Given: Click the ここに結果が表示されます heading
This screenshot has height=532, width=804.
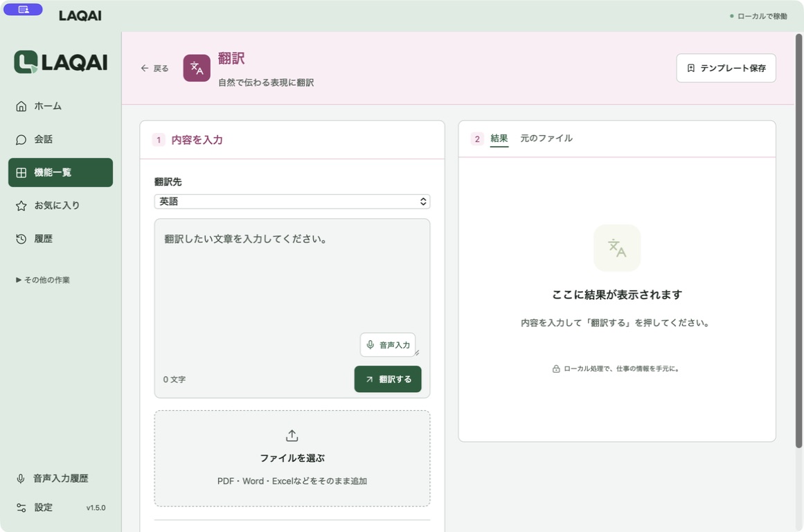Looking at the screenshot, I should pos(617,294).
